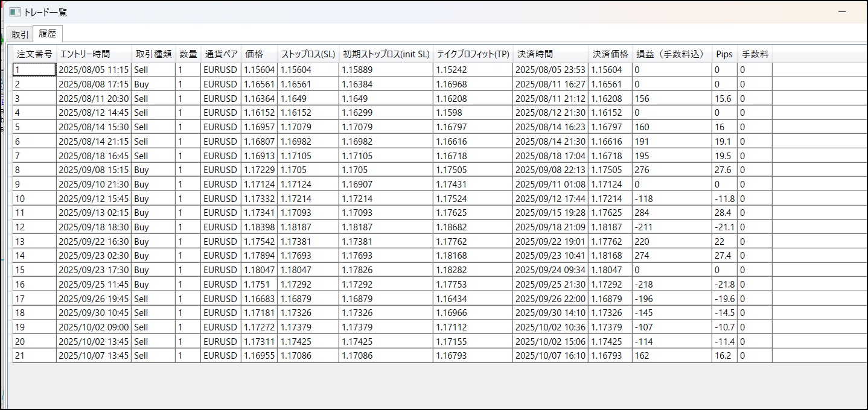Screen dimensions: 868x410
Task: Sort table by 取引種類 header
Action: point(153,54)
